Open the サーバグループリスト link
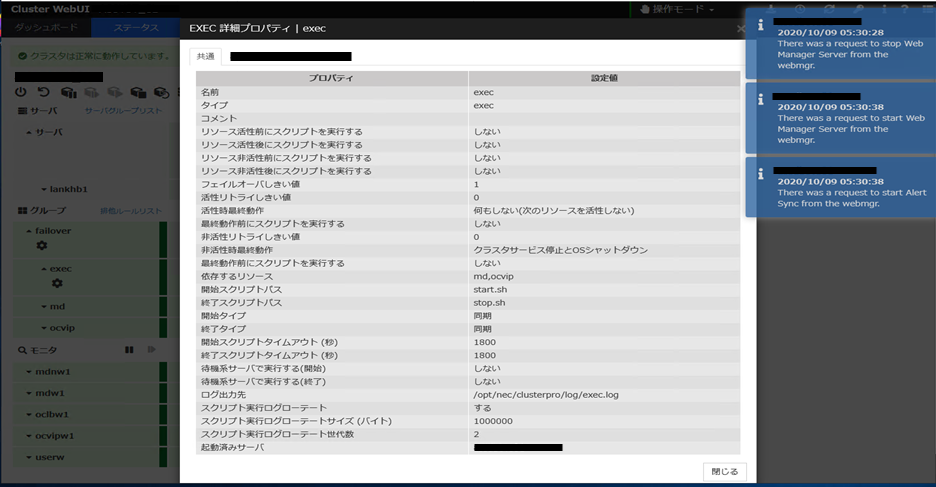Viewport: 936px width, 487px height. (x=123, y=111)
